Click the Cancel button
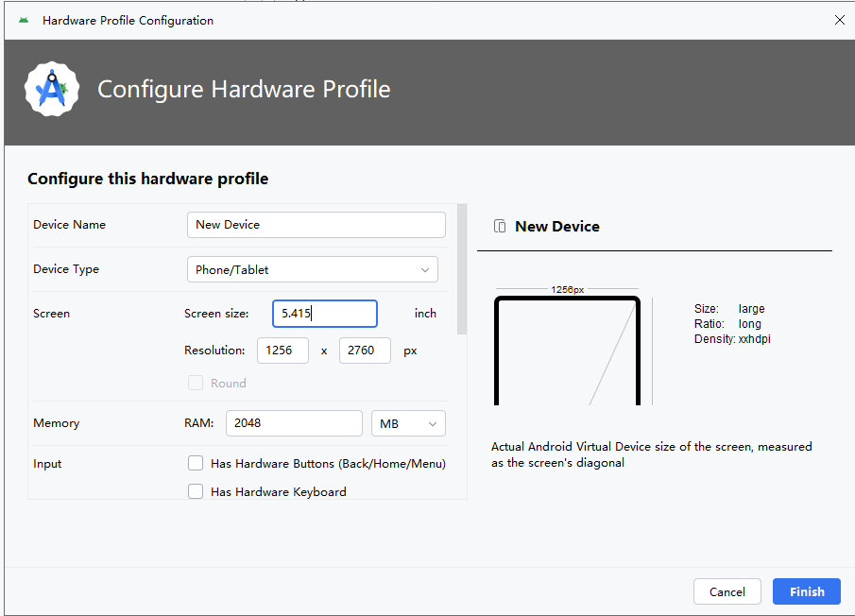This screenshot has height=616, width=855. pyautogui.click(x=727, y=592)
